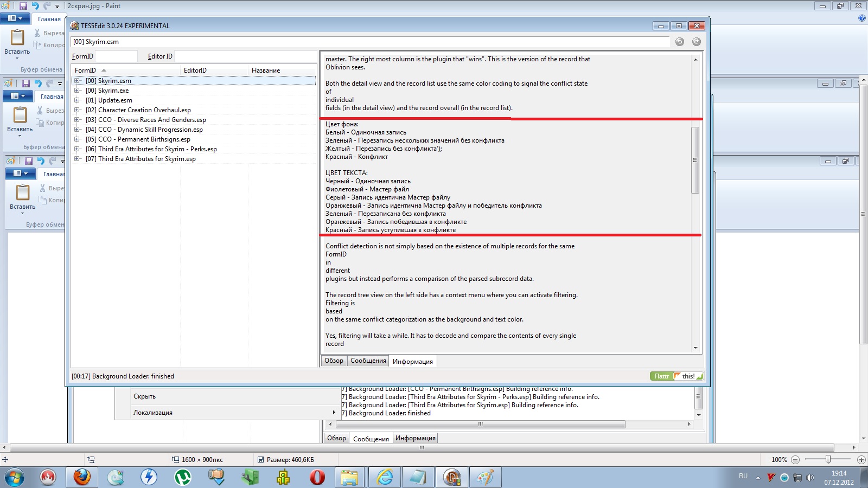Click the Undo arrow in topmost Paint title bar
The image size is (868, 488).
point(35,6)
